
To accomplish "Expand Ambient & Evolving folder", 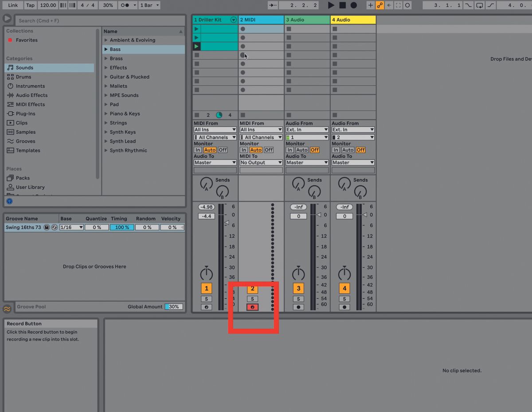I will point(106,40).
